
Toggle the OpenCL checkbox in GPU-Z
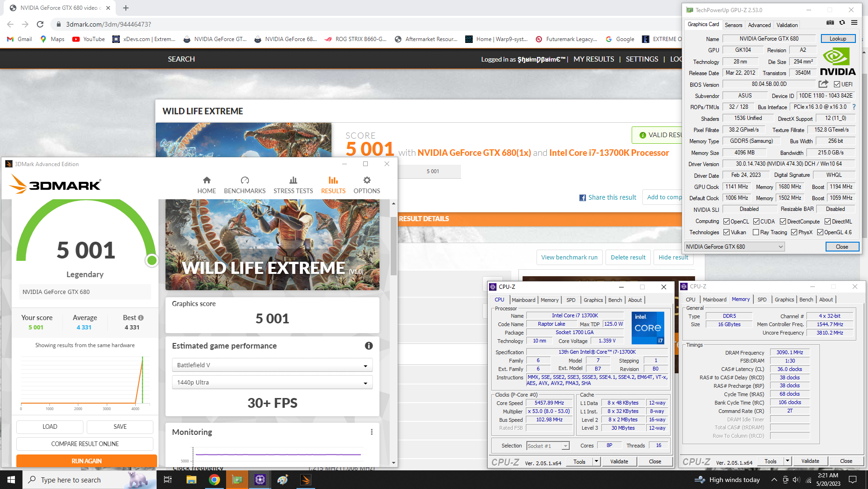click(726, 222)
